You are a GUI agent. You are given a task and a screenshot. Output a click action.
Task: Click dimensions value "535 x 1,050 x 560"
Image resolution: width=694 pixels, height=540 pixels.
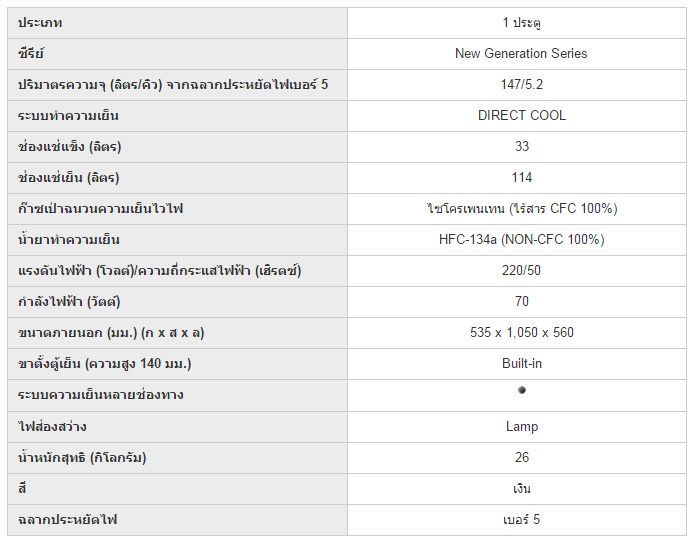pyautogui.click(x=521, y=332)
